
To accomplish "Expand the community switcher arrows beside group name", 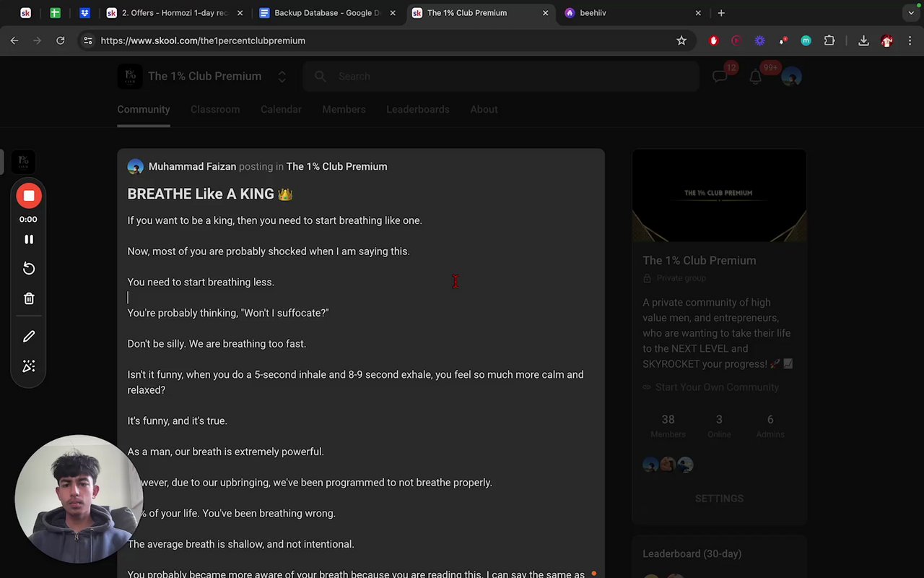I will (282, 77).
